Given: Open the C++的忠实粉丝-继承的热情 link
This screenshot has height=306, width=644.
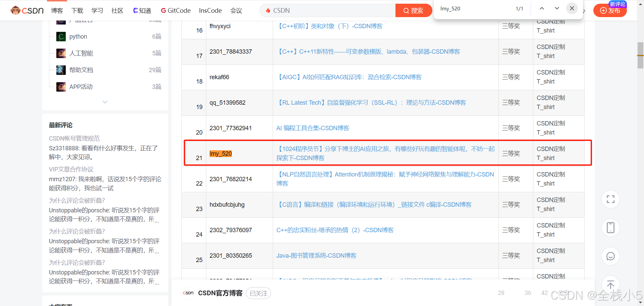Looking at the screenshot, I should pyautogui.click(x=335, y=230).
